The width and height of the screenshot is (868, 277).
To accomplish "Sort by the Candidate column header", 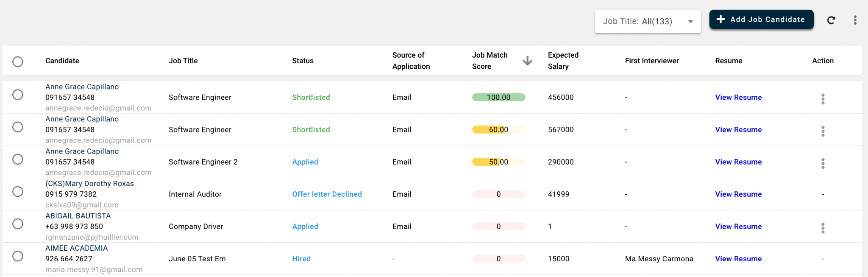I will [x=62, y=61].
